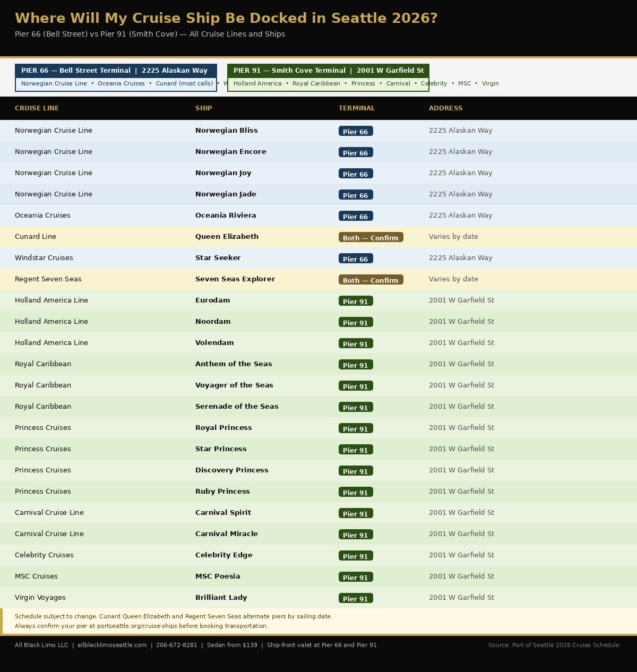Select Regent Seven Seas cruise line text
This screenshot has height=672, width=637.
(48, 279)
